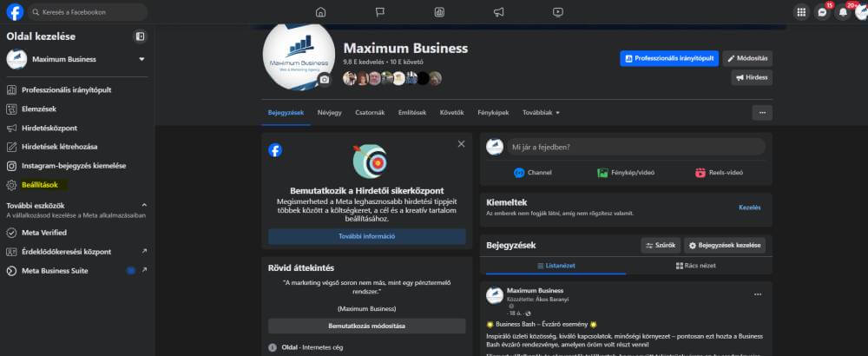
Task: Click Módosítás button
Action: (747, 59)
